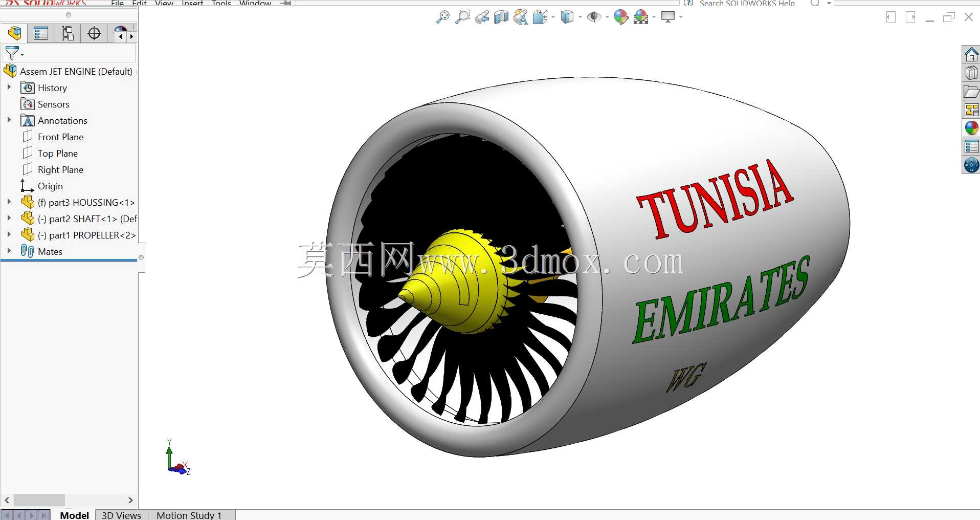This screenshot has height=520, width=980.
Task: Open the File Explorer task pane
Action: [x=971, y=91]
